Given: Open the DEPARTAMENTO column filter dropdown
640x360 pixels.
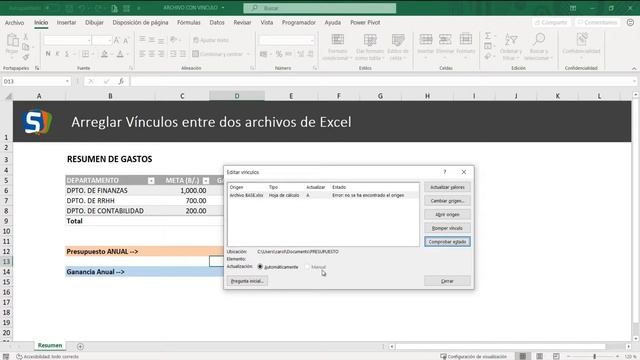Looking at the screenshot, I should tap(151, 180).
